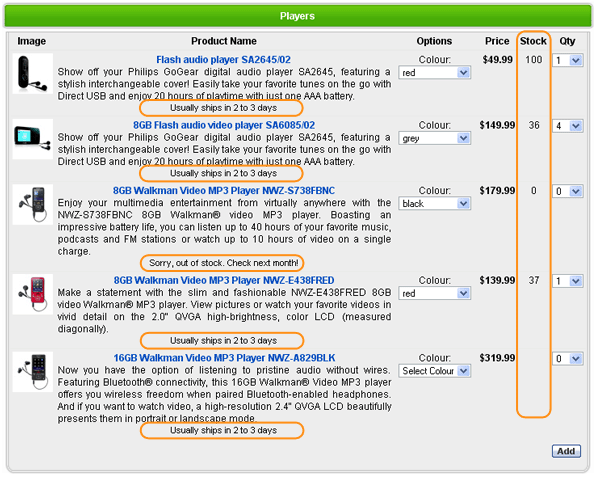Open the grey colour dropdown for SA6085/02
The image size is (596, 477).
tap(434, 138)
